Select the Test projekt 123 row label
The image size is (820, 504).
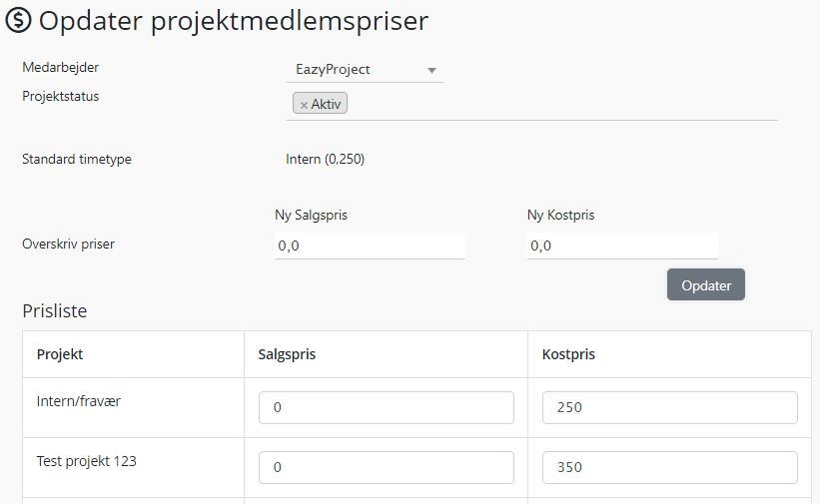[x=86, y=461]
